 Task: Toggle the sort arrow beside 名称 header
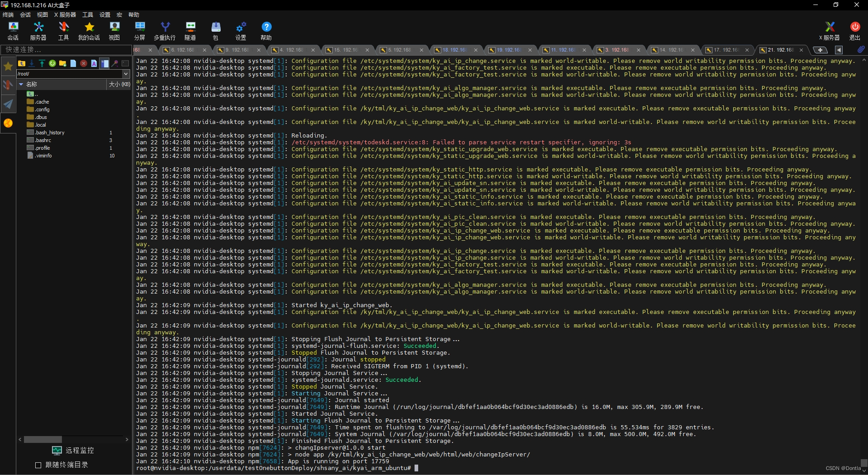click(21, 84)
